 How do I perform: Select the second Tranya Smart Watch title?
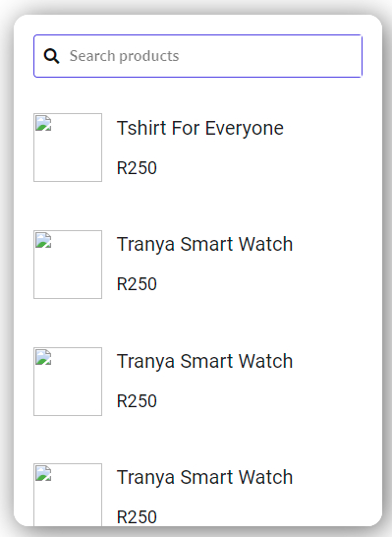tap(204, 361)
